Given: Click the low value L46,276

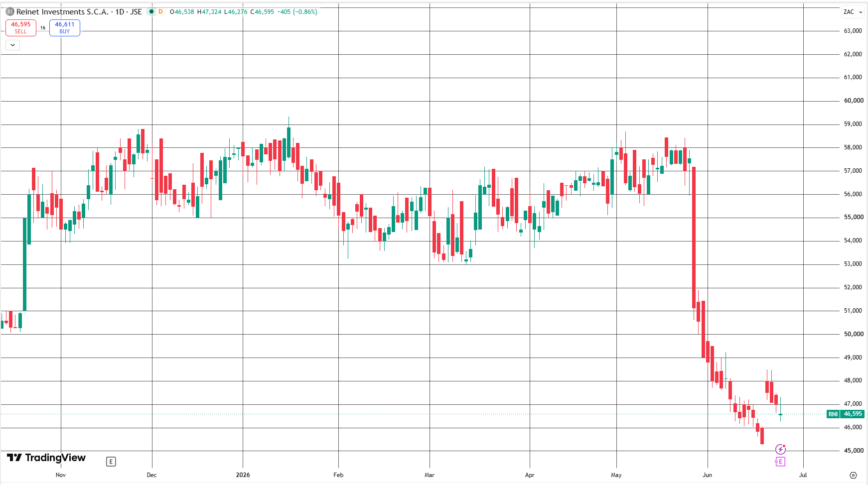Looking at the screenshot, I should point(236,11).
